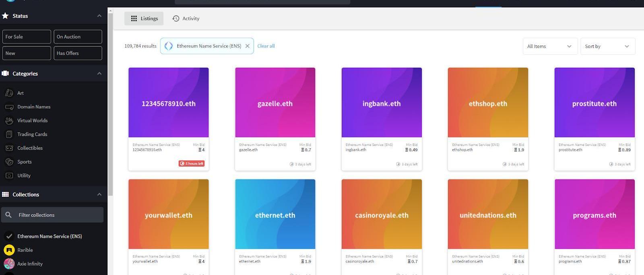Open the Sort by dropdown
Viewport: 644px width, 275px height.
607,46
